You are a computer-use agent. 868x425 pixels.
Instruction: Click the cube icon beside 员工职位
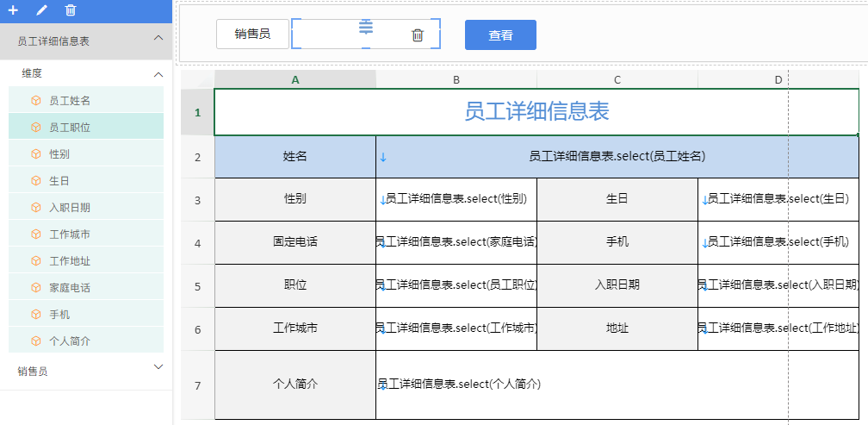click(x=36, y=128)
